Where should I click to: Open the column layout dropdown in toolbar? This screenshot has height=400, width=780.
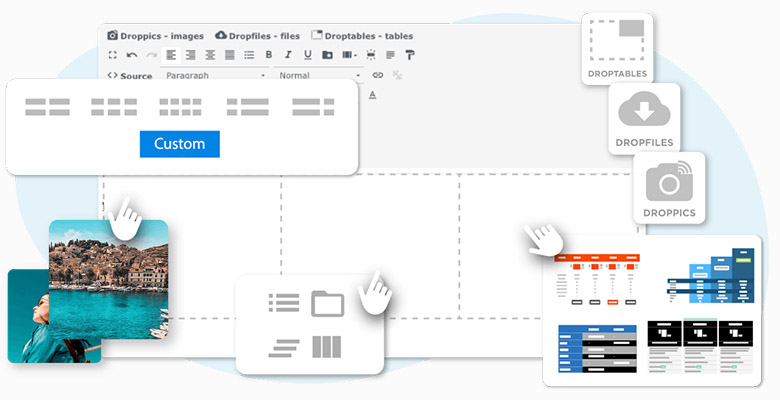pos(350,55)
